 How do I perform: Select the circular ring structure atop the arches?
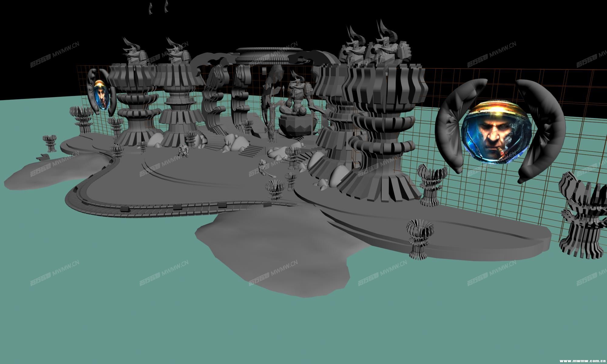pos(269,56)
